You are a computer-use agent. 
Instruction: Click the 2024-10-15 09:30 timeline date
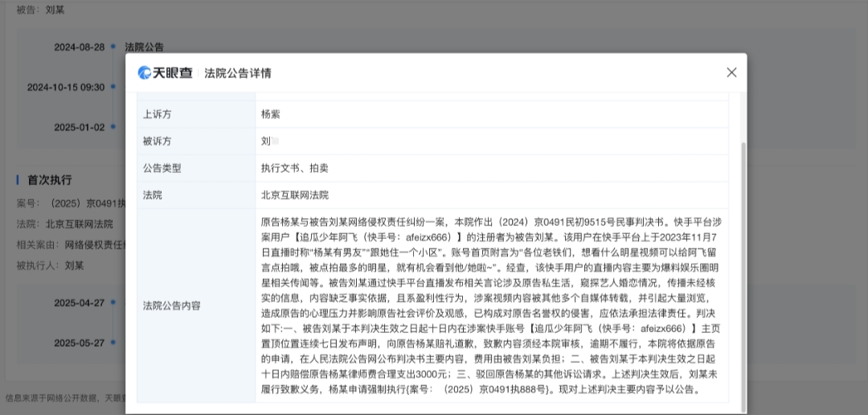point(66,87)
